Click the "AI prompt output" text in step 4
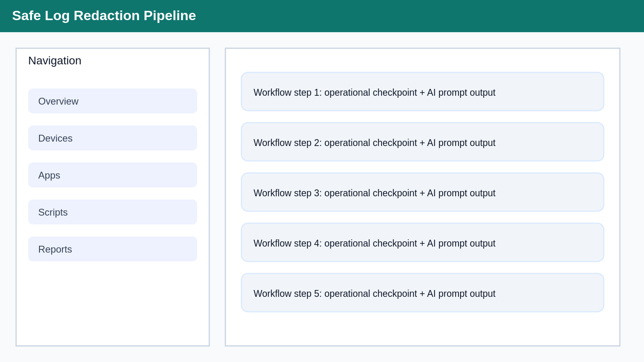The image size is (644, 362). pos(461,243)
